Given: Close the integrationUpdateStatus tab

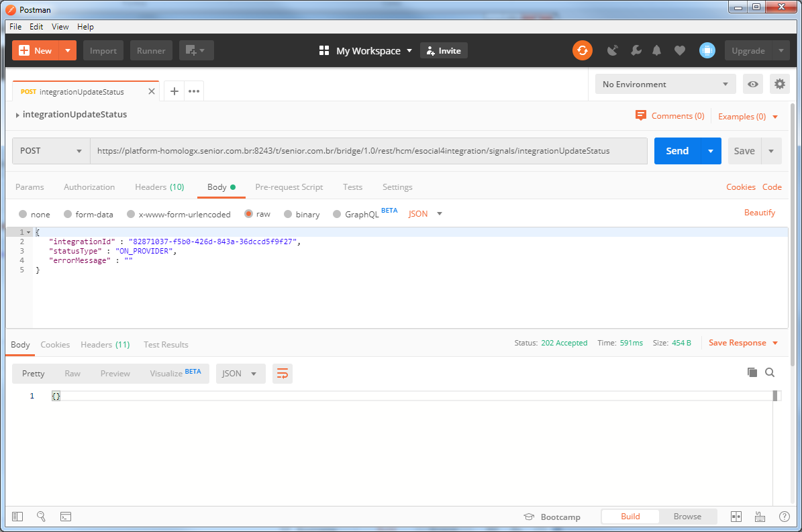Looking at the screenshot, I should point(152,91).
